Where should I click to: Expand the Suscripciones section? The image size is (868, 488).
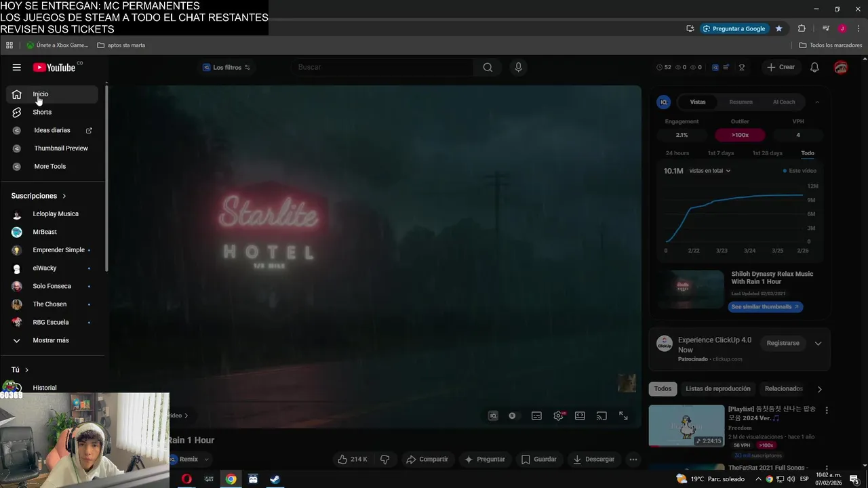[x=39, y=196]
